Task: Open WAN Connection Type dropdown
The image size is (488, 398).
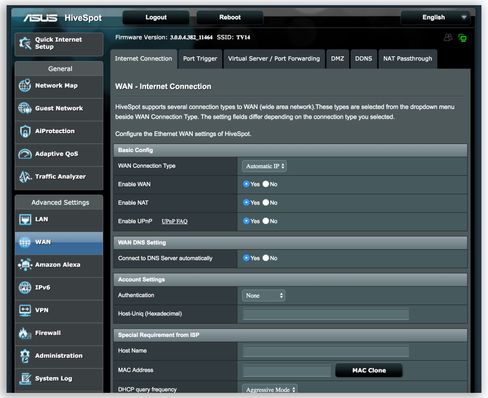Action: point(264,166)
